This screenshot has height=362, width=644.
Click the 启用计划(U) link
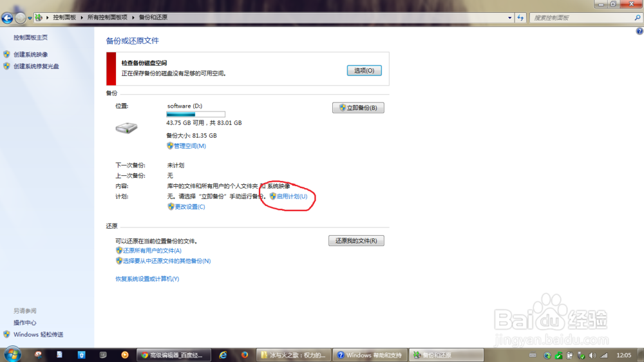pyautogui.click(x=292, y=196)
